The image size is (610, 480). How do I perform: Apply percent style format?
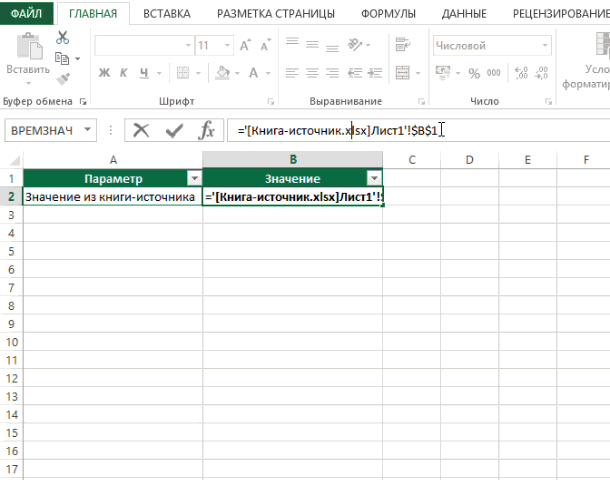474,73
